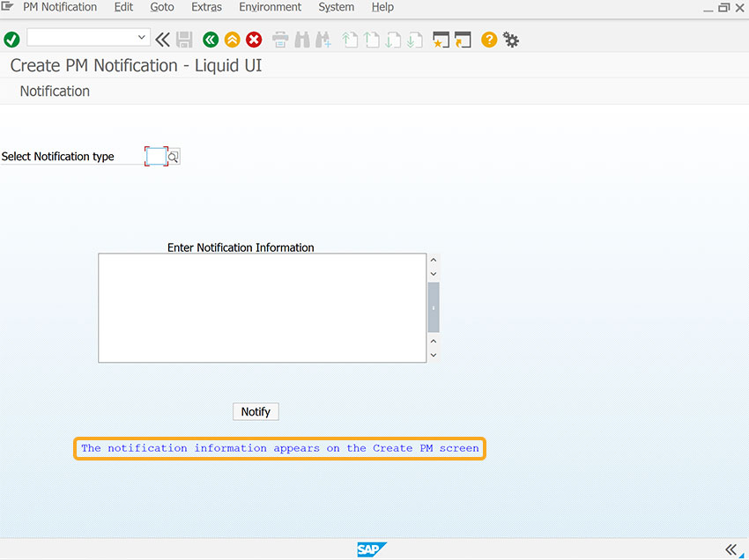Viewport: 749px width, 560px height.
Task: Click the yellow Exit icon
Action: point(232,40)
